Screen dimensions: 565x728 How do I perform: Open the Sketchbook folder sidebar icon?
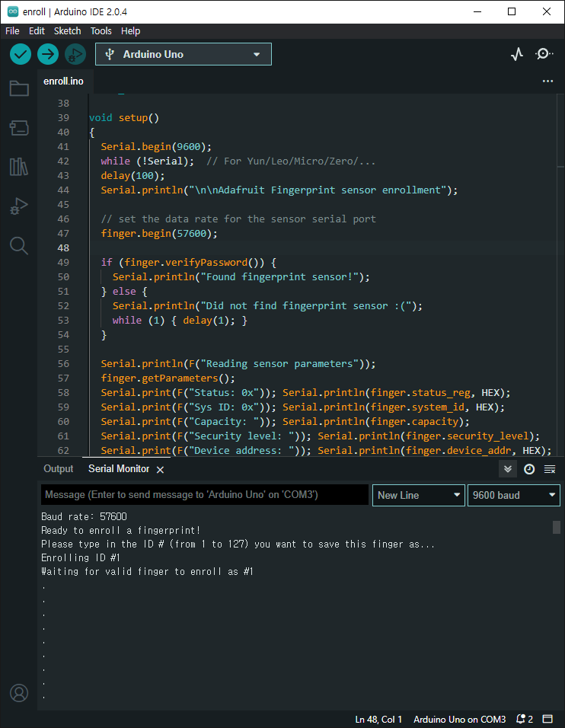[x=19, y=88]
